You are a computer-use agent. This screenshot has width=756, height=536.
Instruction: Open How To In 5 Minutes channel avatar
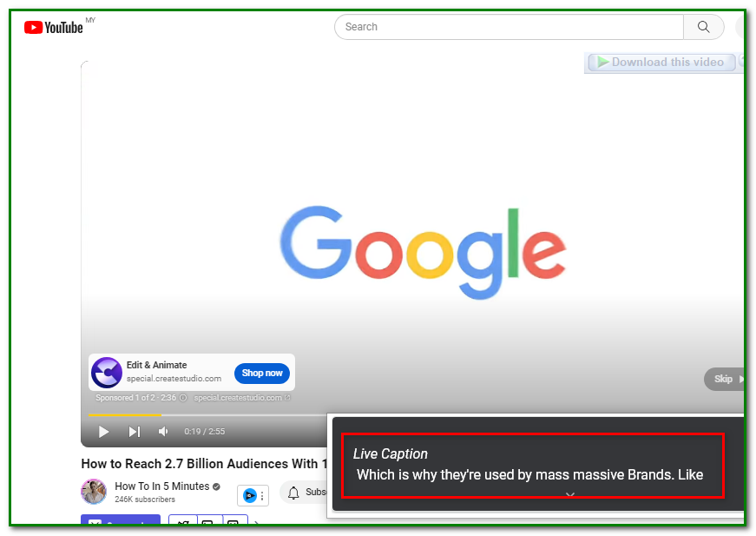point(94,492)
